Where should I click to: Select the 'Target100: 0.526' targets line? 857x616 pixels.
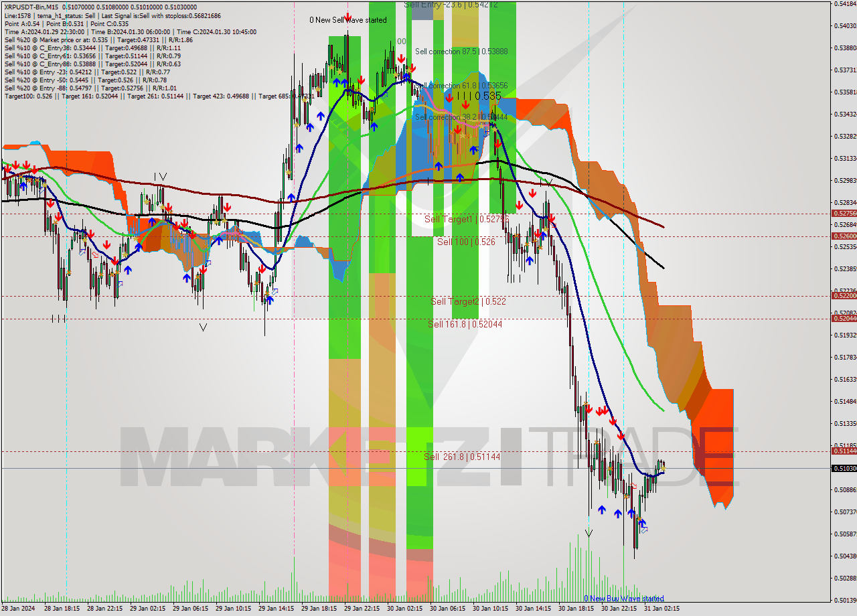coord(159,96)
